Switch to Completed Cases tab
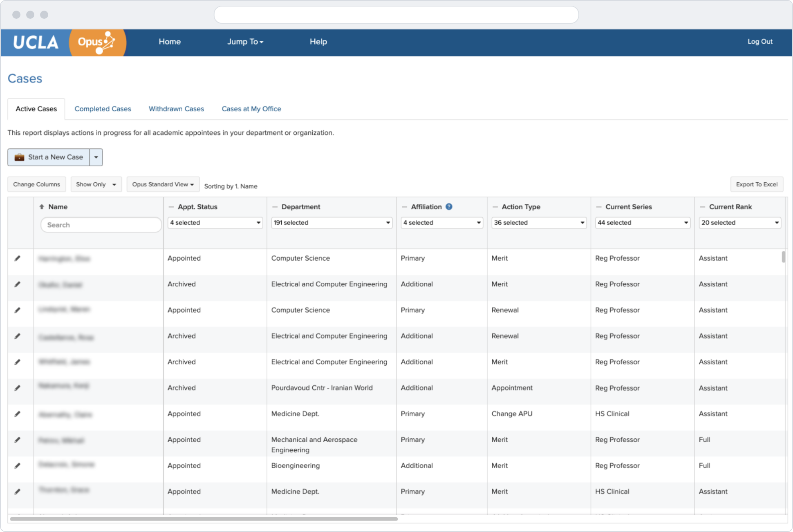The image size is (793, 532). (x=103, y=109)
